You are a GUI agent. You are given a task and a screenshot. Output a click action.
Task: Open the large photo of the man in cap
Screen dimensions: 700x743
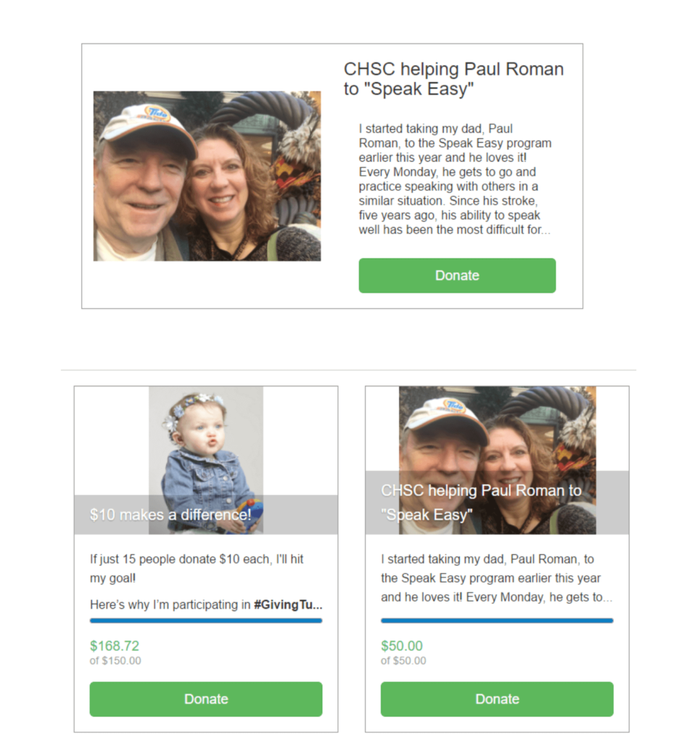[x=207, y=176]
